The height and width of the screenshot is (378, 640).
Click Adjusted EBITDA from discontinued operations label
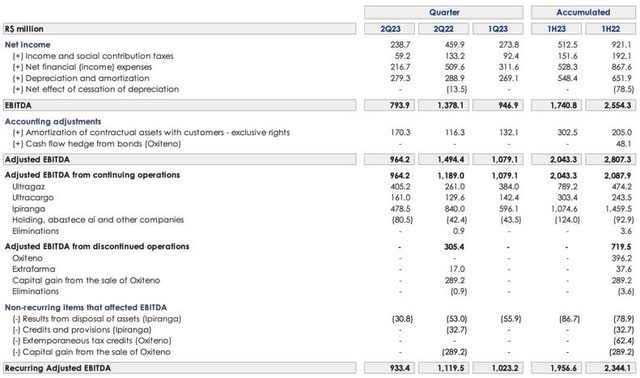tap(97, 247)
